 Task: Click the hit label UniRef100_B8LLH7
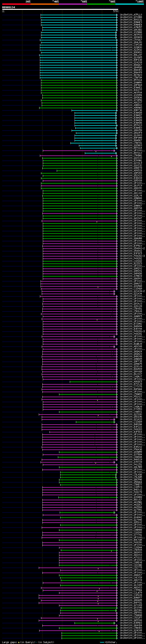[x=131, y=55]
